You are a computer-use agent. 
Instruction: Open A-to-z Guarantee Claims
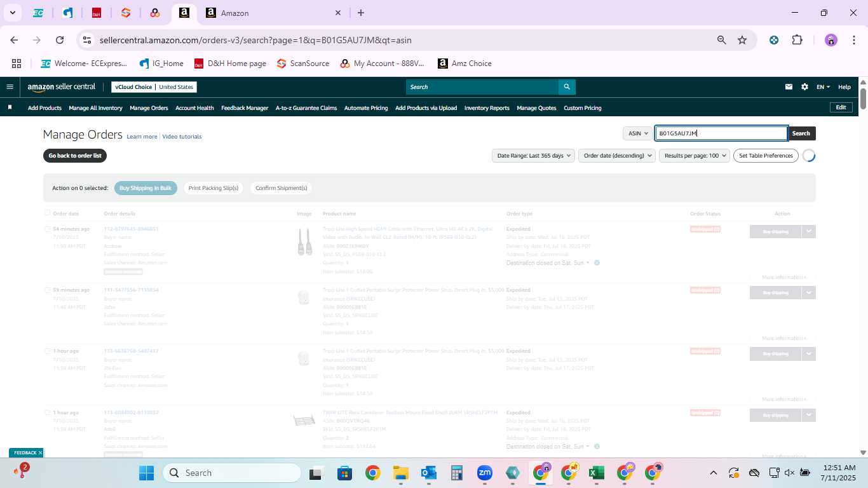coord(306,108)
